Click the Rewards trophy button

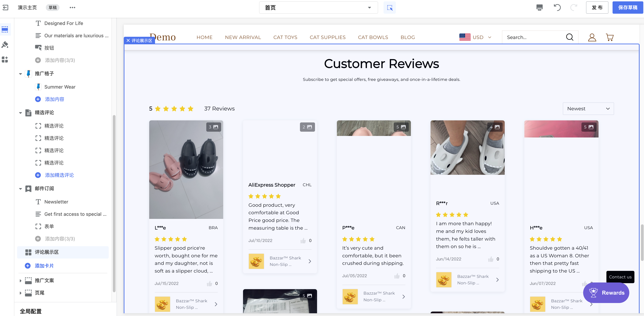[x=606, y=293]
